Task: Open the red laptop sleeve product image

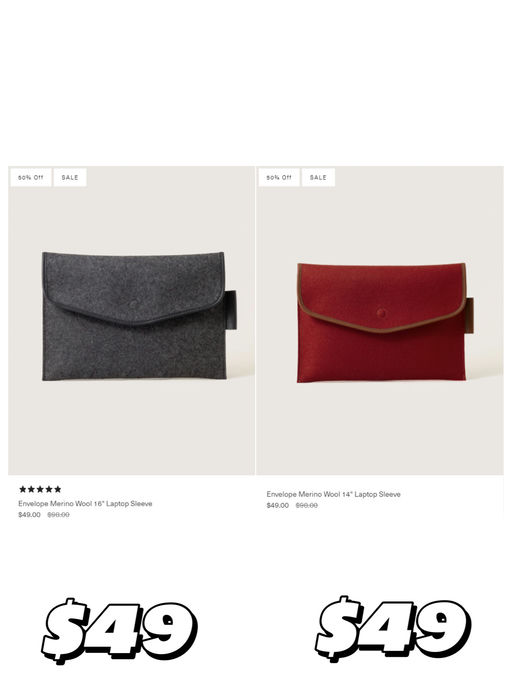Action: pyautogui.click(x=380, y=320)
